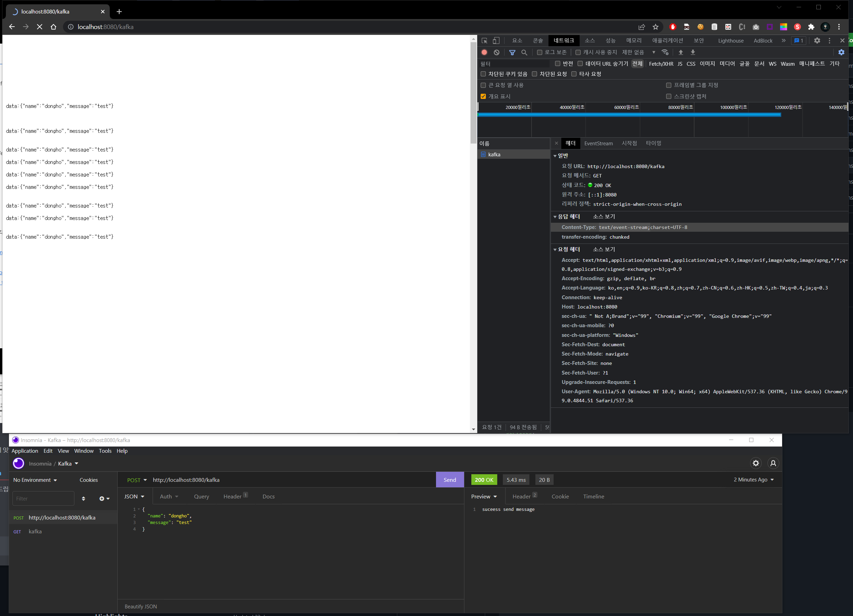Enable capture screenshots checkbox (스크린샷 캡처)
This screenshot has width=853, height=616.
(x=669, y=96)
